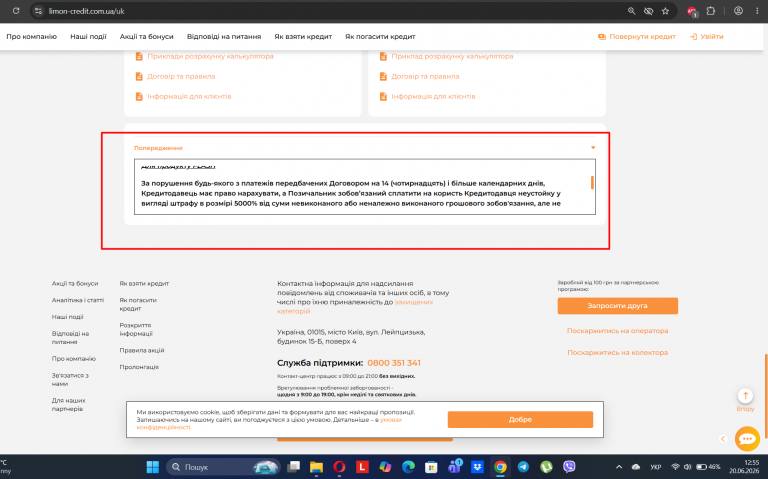Bookmark this page with the star icon
The width and height of the screenshot is (768, 479).
tap(665, 11)
